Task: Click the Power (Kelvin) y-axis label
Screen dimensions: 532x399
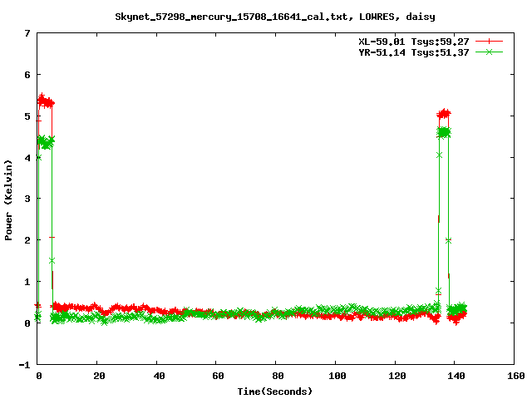Action: (x=8, y=200)
